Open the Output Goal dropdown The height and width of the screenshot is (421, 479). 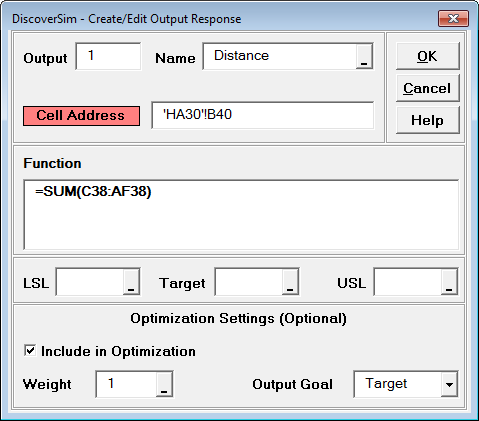[449, 384]
